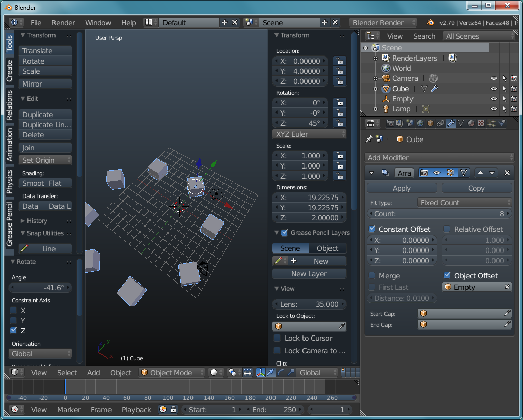Screen dimensions: 523x420
Task: Add a new screen layout next to Default
Action: coord(225,22)
